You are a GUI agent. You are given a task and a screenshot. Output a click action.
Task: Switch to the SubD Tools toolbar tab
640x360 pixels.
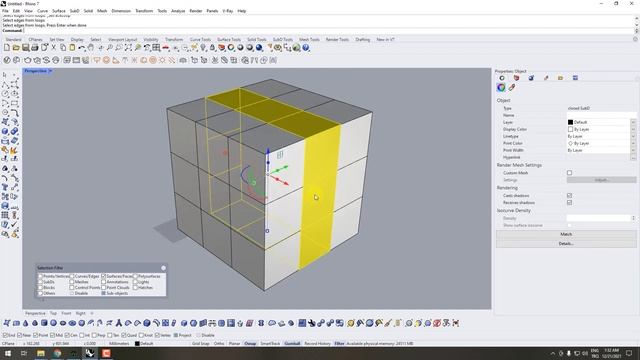click(282, 40)
